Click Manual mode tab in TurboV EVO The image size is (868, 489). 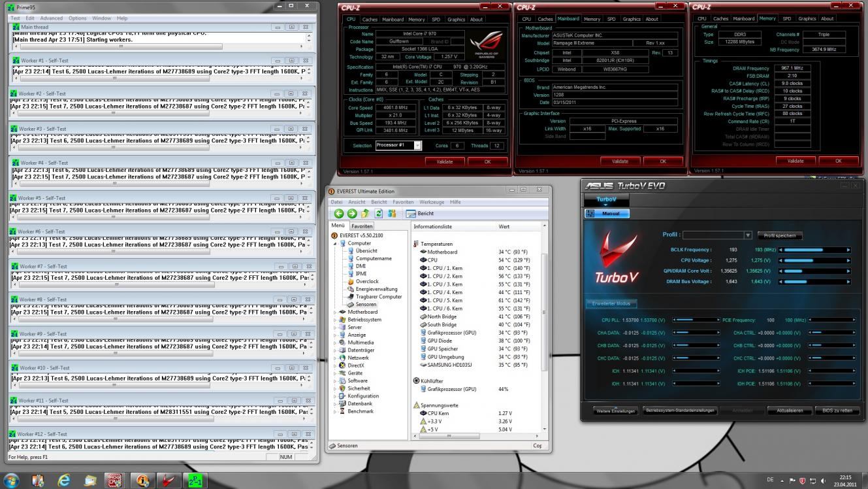pyautogui.click(x=607, y=213)
